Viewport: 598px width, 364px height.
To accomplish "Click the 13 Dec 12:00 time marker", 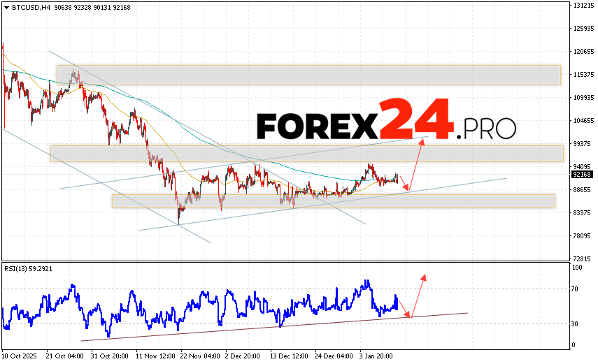I will click(288, 355).
